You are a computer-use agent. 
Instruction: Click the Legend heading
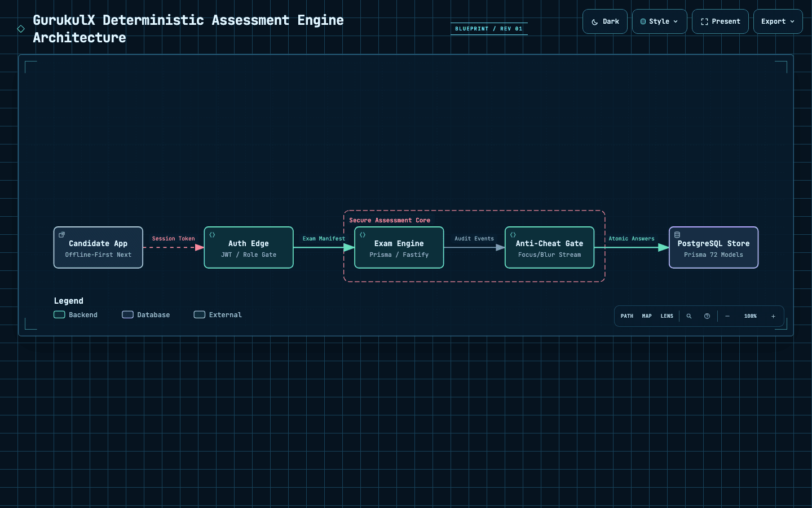[x=69, y=301]
